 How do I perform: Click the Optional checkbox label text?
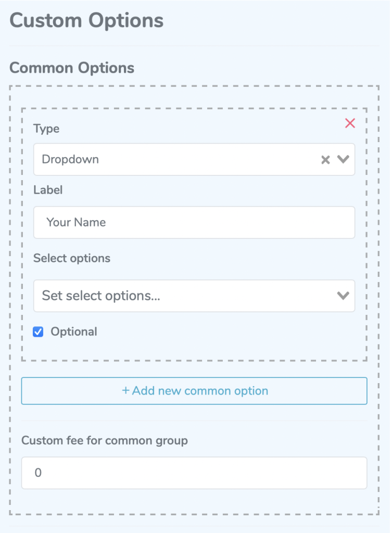[x=74, y=332]
